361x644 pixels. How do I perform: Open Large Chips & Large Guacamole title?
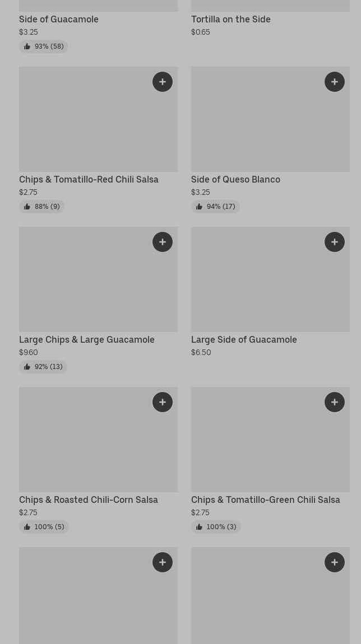pos(87,339)
